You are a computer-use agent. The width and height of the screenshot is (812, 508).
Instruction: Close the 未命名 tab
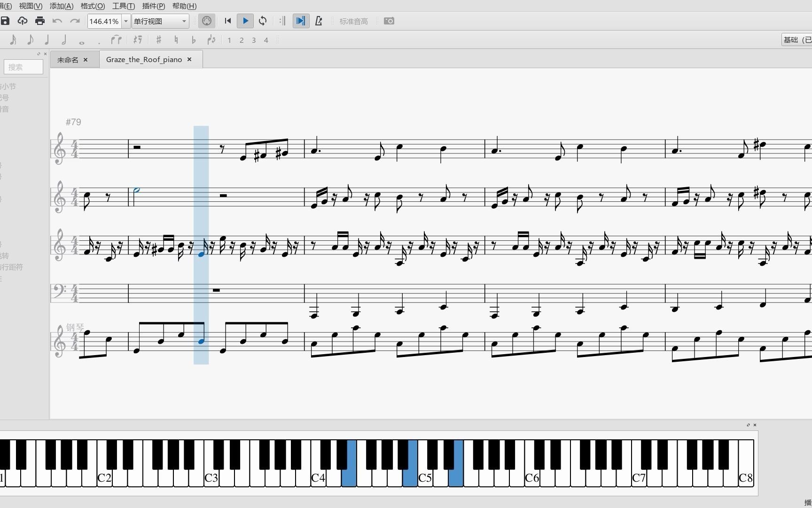tap(86, 60)
